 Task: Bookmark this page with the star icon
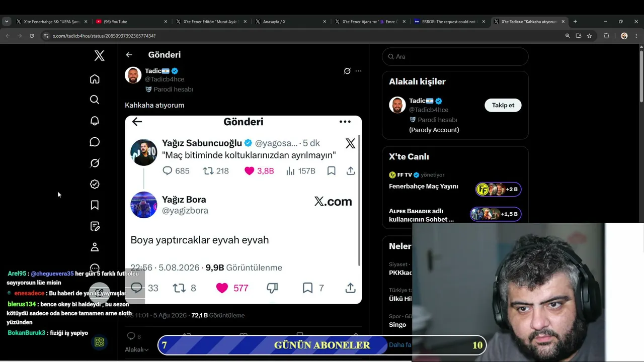point(589,36)
